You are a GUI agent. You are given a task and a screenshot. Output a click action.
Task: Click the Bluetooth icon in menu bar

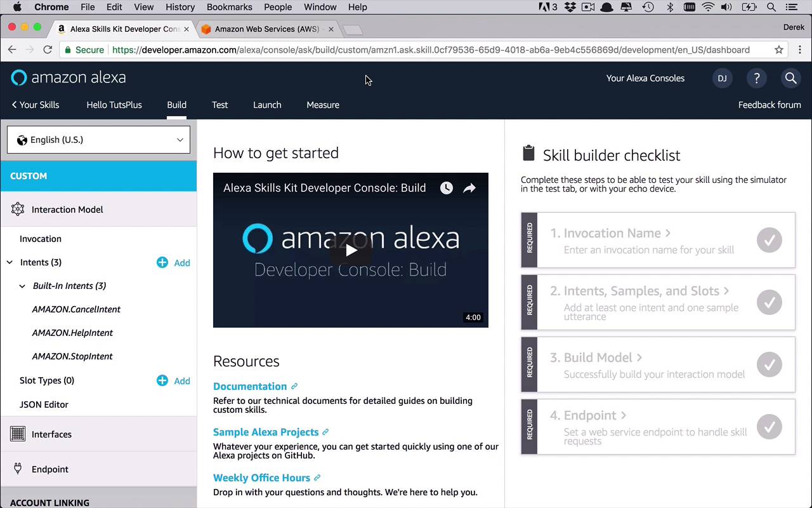[670, 7]
